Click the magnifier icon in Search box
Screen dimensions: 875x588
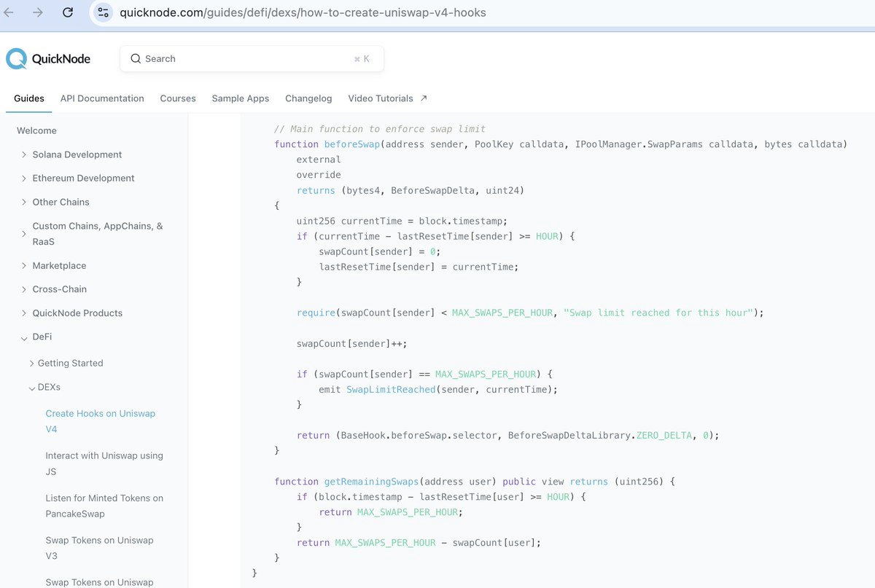(136, 59)
